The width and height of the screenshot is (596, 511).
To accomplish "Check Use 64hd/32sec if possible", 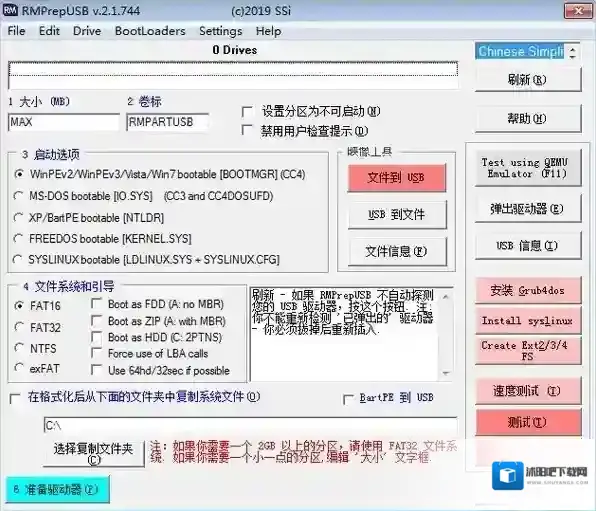I will [x=97, y=370].
